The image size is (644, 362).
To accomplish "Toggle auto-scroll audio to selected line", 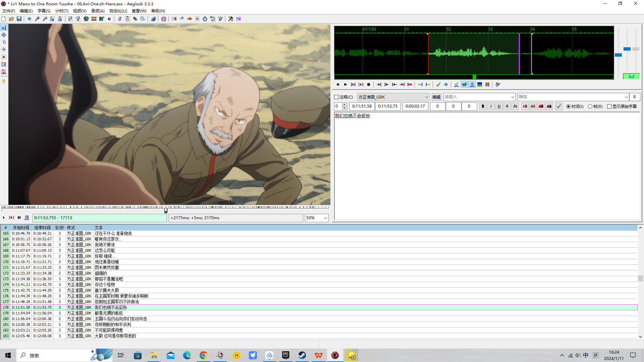I will click(x=472, y=84).
